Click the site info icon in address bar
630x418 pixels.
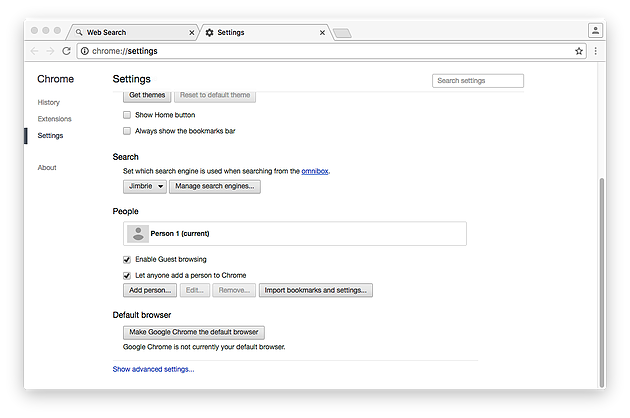pos(85,51)
